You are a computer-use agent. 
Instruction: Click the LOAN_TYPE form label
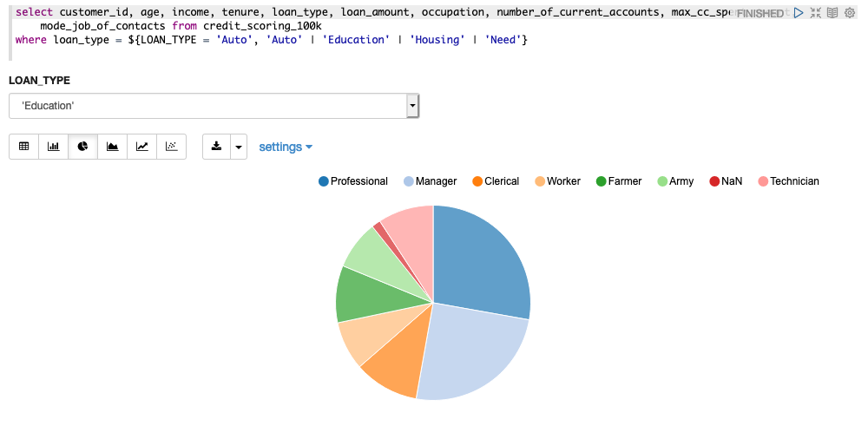tap(39, 80)
